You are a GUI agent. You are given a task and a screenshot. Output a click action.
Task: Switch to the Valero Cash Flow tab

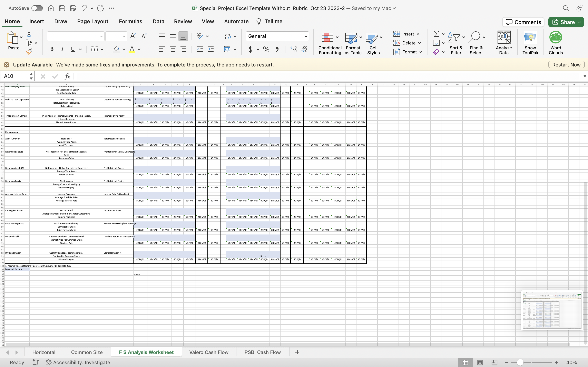[209, 352]
